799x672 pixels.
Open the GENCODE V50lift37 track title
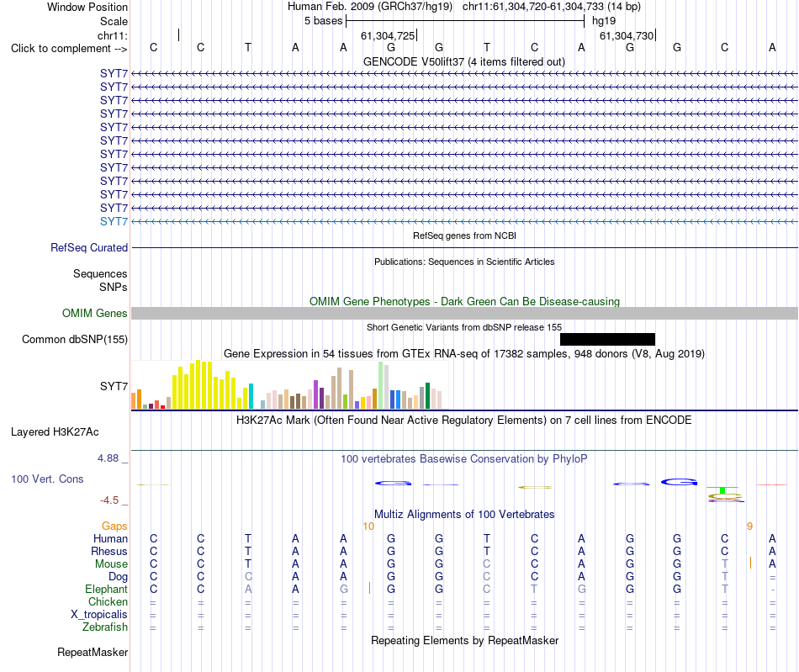click(x=464, y=61)
